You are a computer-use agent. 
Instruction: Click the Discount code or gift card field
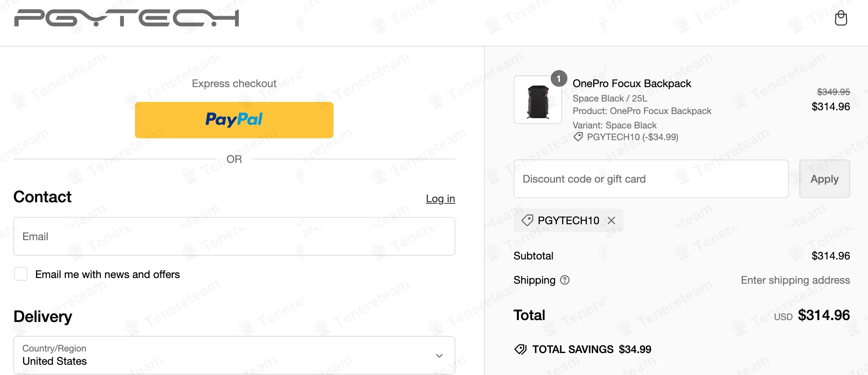coord(650,179)
